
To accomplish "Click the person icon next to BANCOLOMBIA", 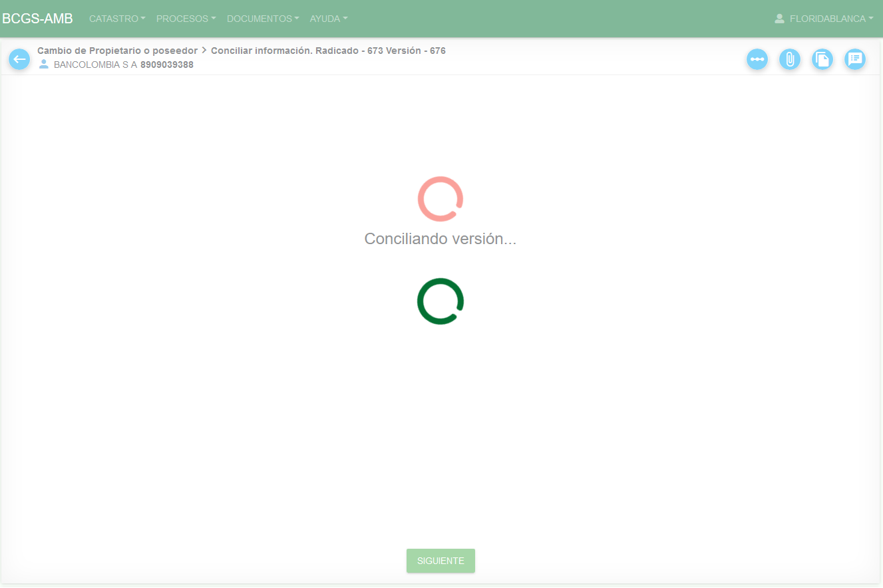I will (44, 65).
